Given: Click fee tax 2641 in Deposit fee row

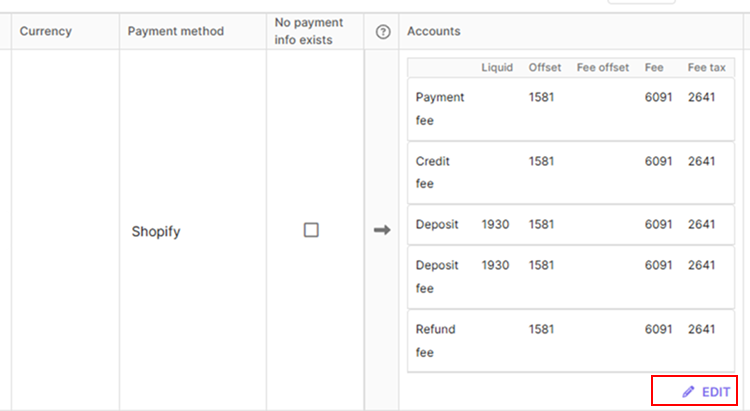Looking at the screenshot, I should 702,265.
